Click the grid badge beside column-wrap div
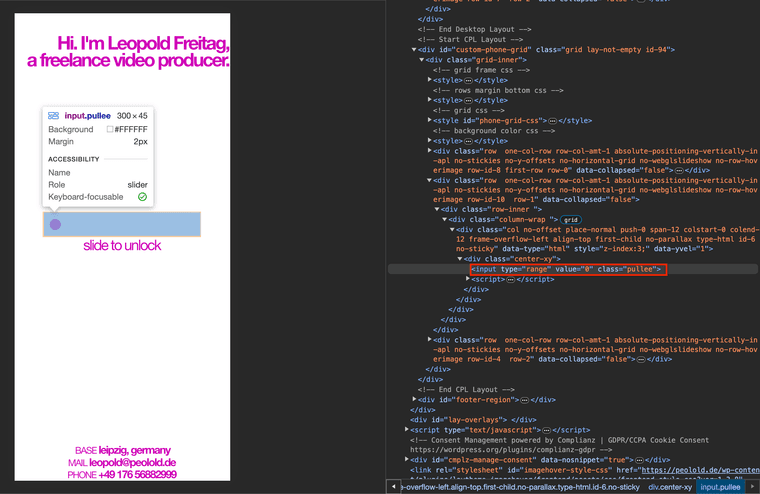The height and width of the screenshot is (494, 760). (571, 219)
